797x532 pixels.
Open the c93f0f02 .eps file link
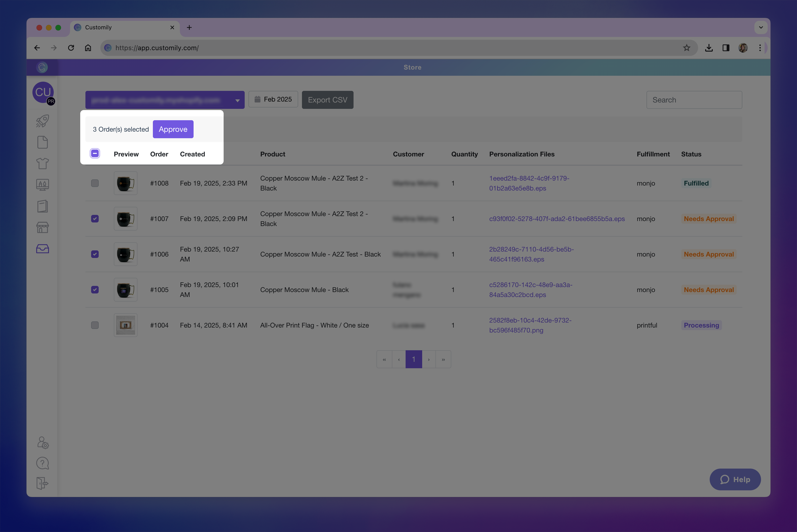click(557, 219)
